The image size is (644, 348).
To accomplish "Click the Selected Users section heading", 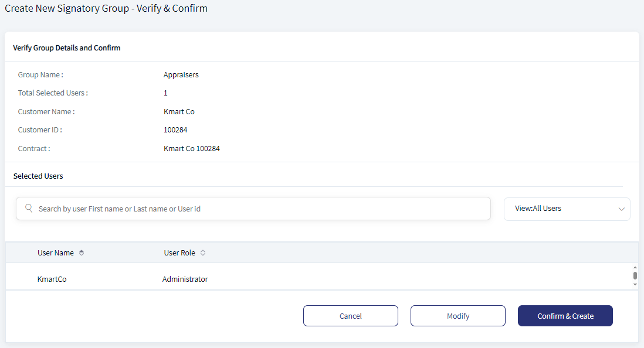I will click(38, 176).
